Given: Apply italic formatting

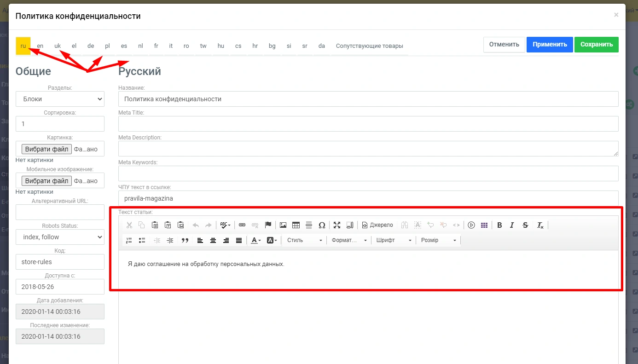Looking at the screenshot, I should point(512,225).
